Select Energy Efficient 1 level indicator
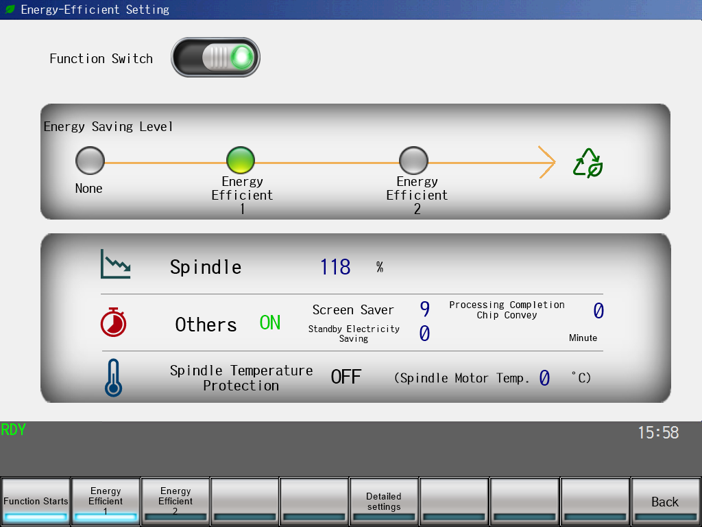This screenshot has width=702, height=527. click(x=240, y=160)
